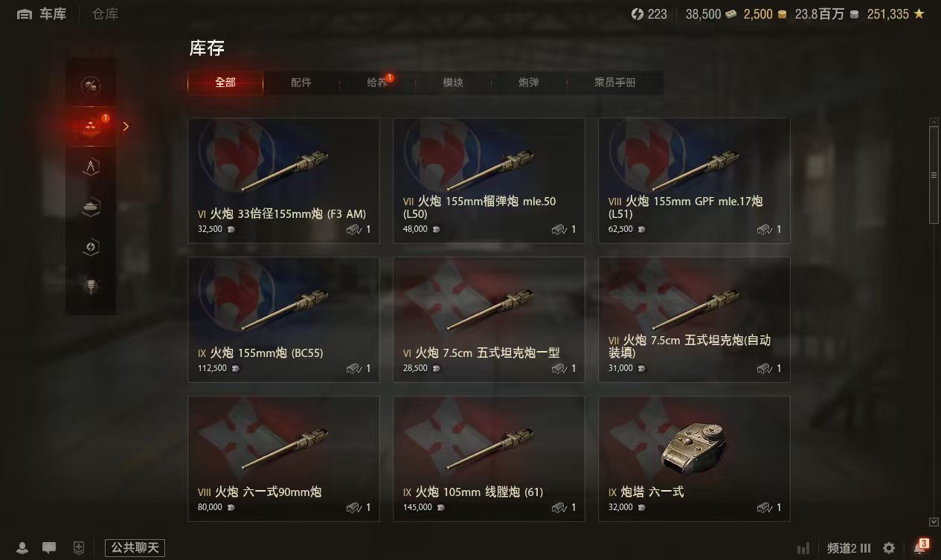Switch to the 给养 tab
Screen dimensions: 941x560
tap(378, 83)
